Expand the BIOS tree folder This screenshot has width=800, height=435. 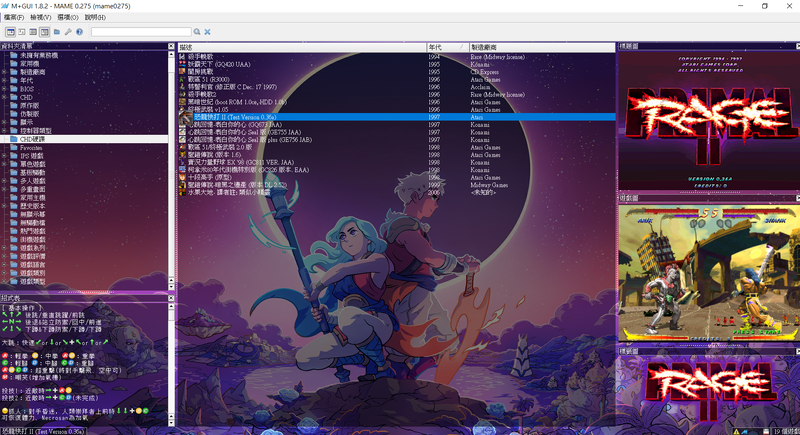pos(5,89)
